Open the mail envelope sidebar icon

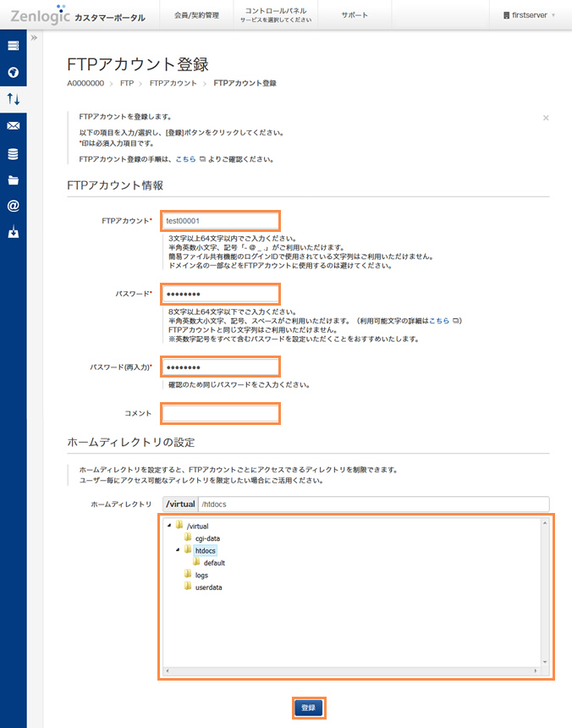[x=13, y=126]
